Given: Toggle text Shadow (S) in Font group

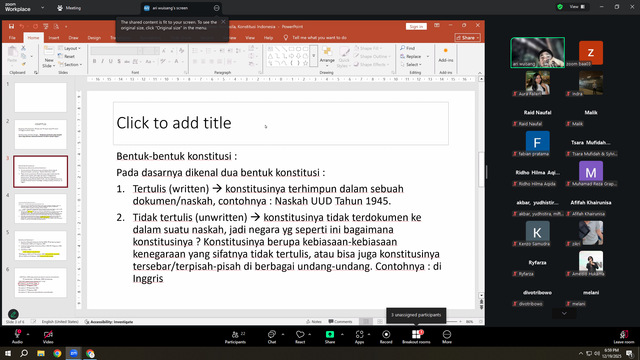Looking at the screenshot, I should coord(119,61).
